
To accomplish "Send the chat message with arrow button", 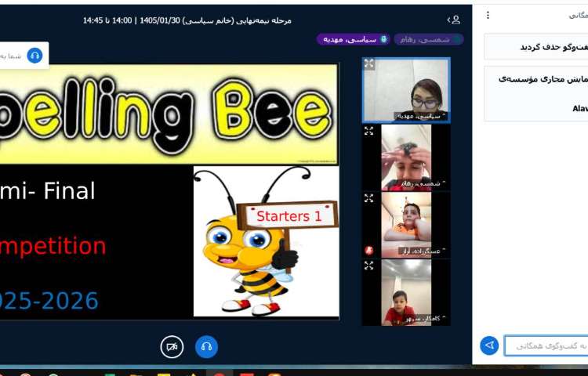I will 489,345.
